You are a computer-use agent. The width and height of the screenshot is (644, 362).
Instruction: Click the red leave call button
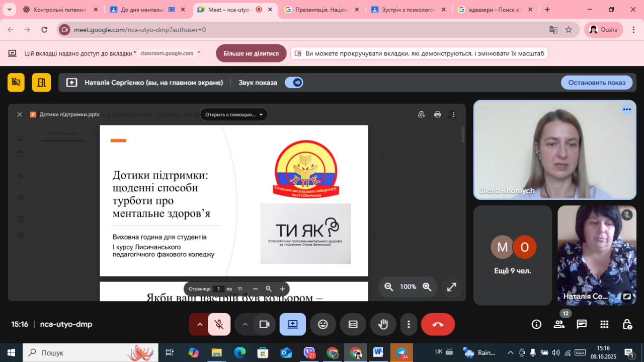click(438, 324)
